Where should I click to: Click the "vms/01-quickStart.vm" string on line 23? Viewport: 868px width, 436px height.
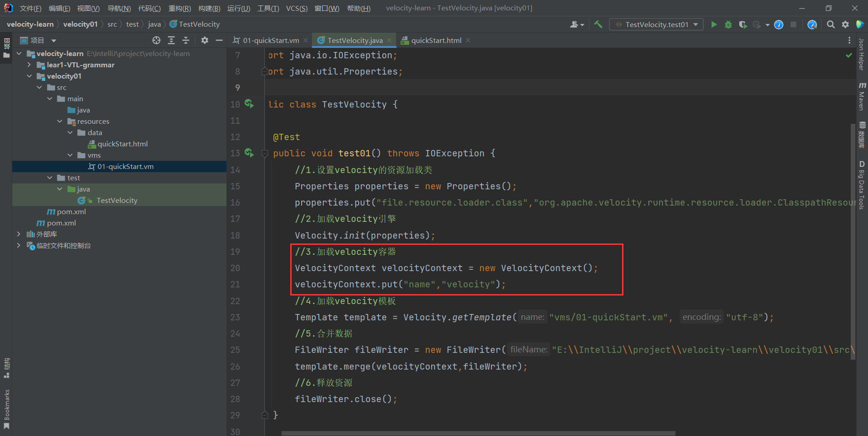[x=609, y=317]
